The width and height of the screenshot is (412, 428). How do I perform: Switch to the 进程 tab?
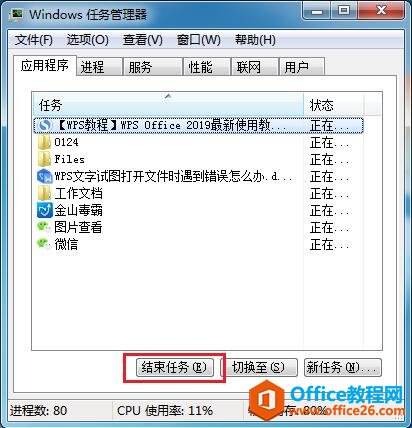tap(99, 67)
